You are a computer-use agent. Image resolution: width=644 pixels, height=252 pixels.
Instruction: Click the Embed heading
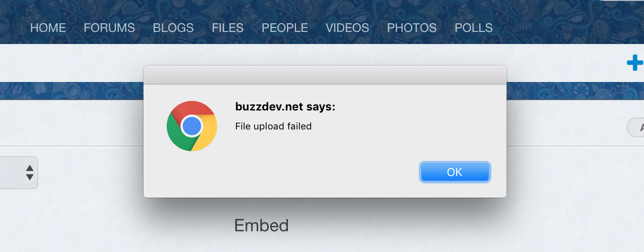click(261, 225)
